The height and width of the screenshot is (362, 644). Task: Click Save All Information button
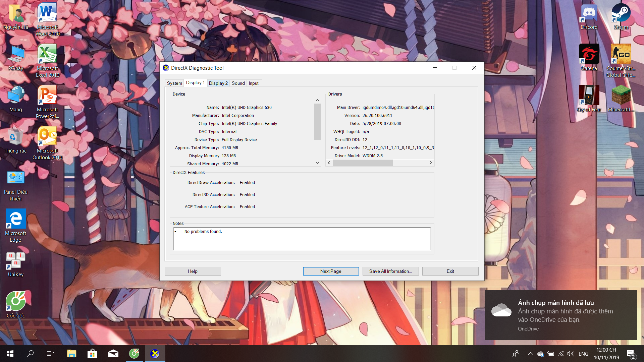(390, 271)
